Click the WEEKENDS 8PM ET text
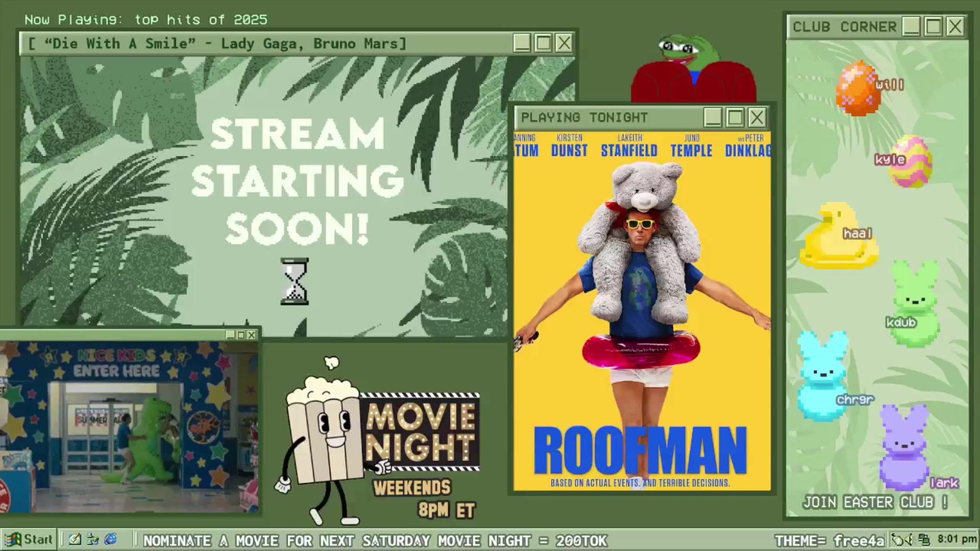 (425, 498)
